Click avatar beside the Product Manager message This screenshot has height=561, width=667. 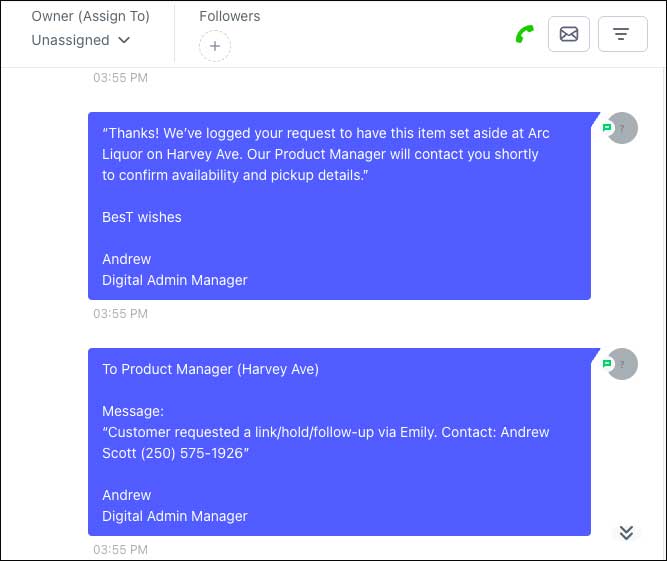pyautogui.click(x=622, y=364)
